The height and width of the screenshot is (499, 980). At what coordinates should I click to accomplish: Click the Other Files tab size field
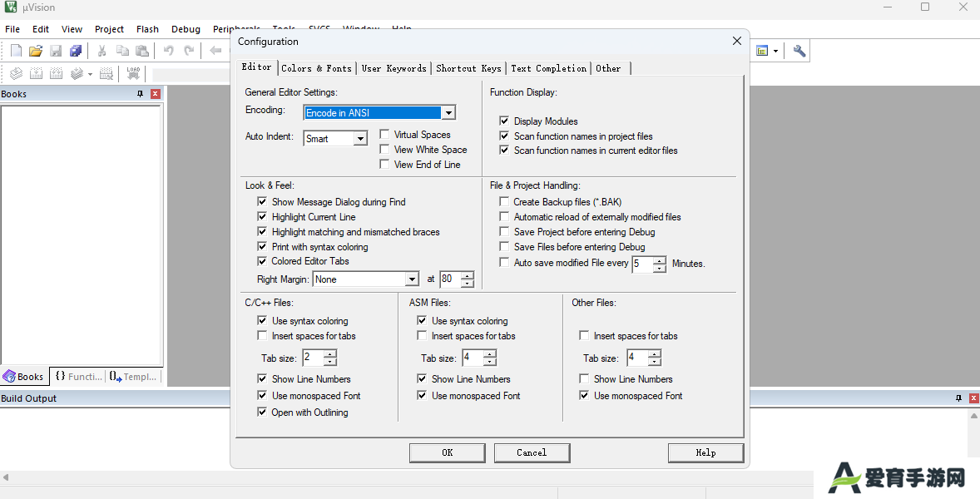tap(637, 358)
